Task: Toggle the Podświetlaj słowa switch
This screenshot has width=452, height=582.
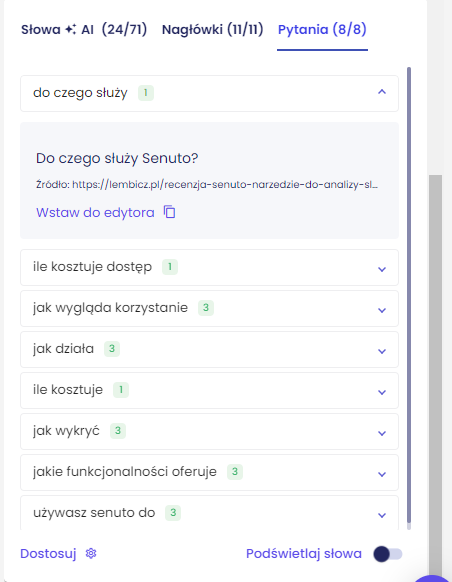Action: [x=388, y=554]
